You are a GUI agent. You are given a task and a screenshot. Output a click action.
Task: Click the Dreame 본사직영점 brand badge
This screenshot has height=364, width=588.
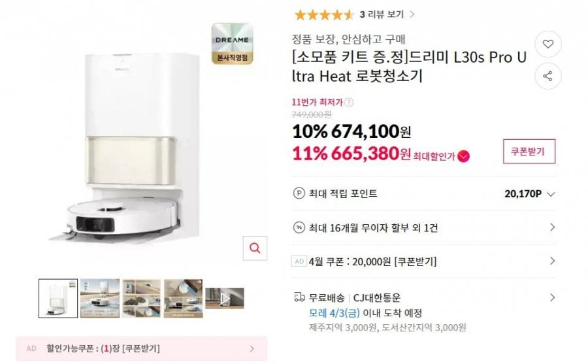232,44
